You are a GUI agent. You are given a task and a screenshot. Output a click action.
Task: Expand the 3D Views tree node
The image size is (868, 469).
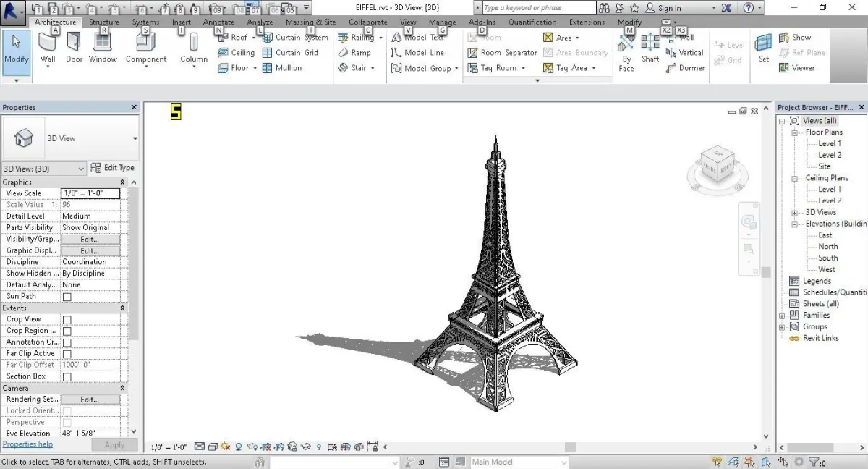794,213
